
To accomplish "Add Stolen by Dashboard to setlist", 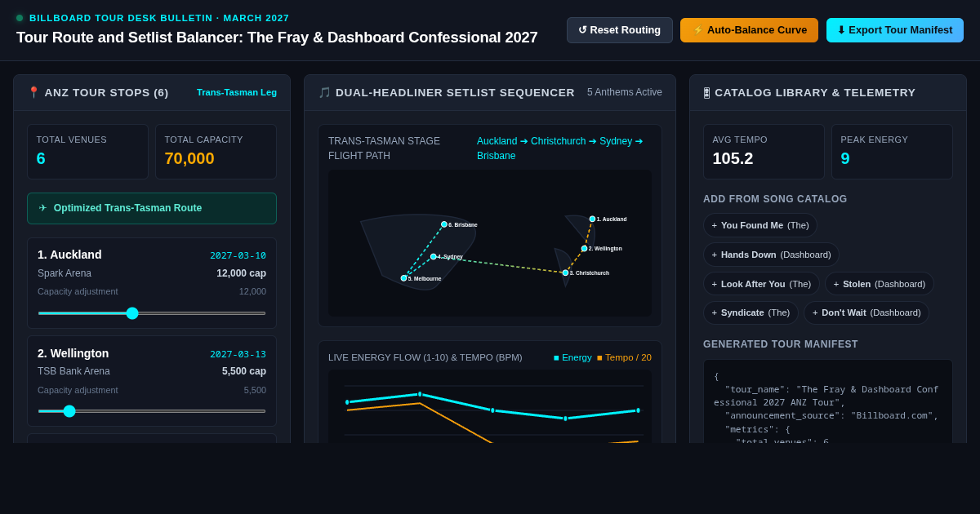I will [880, 284].
